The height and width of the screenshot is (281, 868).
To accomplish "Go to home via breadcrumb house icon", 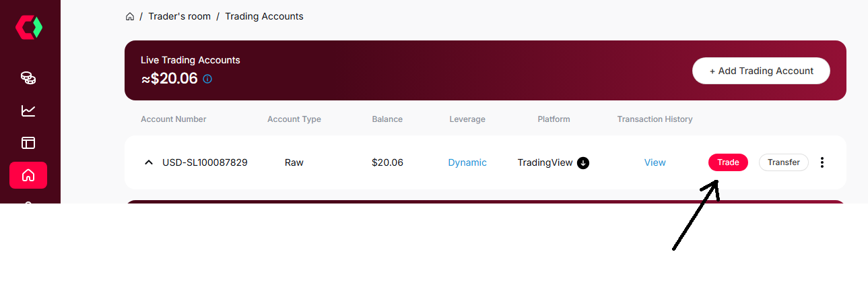I will pos(130,16).
